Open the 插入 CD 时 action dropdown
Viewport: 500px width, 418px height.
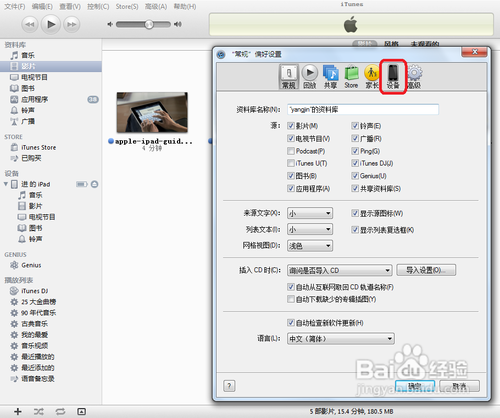339,270
